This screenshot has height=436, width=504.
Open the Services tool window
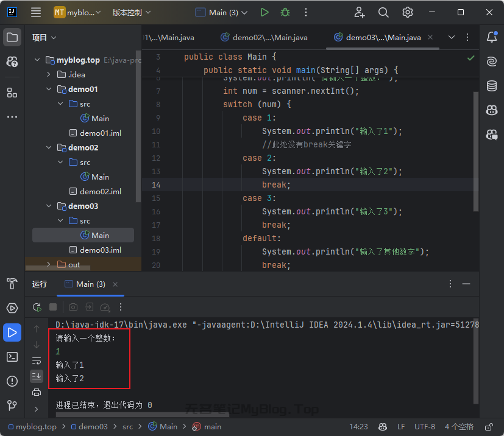coord(12,308)
